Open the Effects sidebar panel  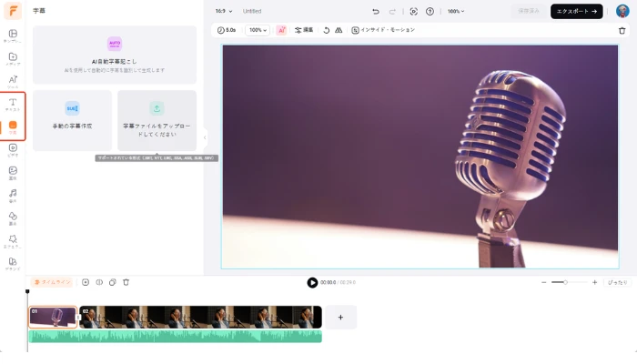click(13, 241)
